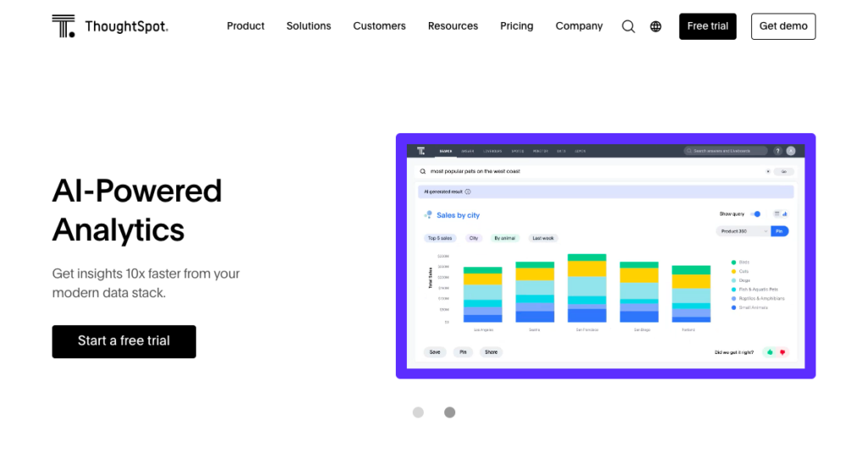
Task: Click the ThoughtSpot logo in the header
Action: pos(110,26)
